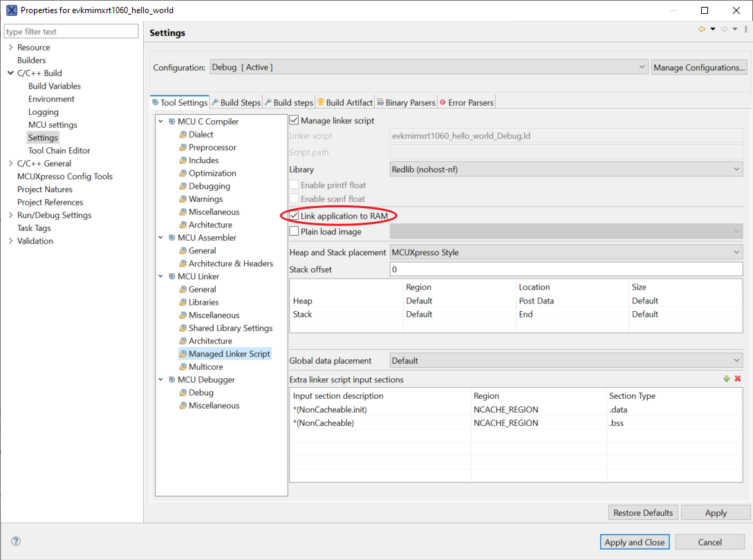
Task: Click the red delete input section icon
Action: coord(738,379)
